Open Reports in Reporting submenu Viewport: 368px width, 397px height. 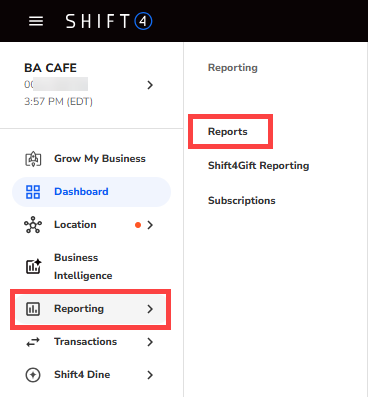[228, 132]
